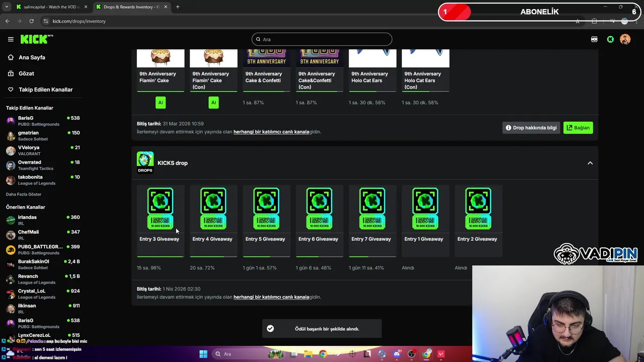Viewport: 644px width, 362px height.
Task: Go back in browser history
Action: point(7,21)
